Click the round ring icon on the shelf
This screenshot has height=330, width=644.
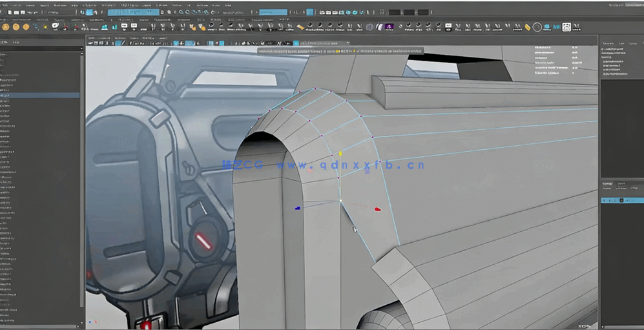[537, 27]
